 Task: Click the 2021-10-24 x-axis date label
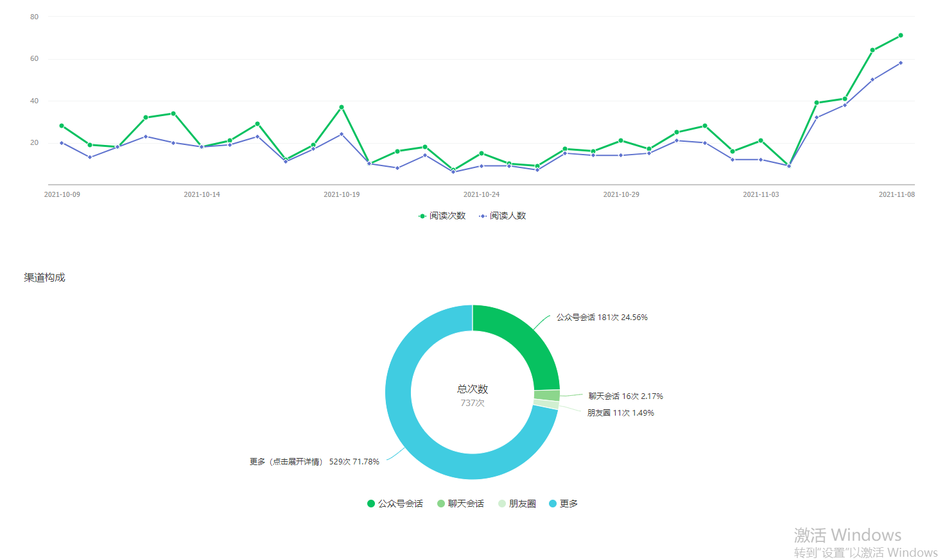tap(482, 194)
